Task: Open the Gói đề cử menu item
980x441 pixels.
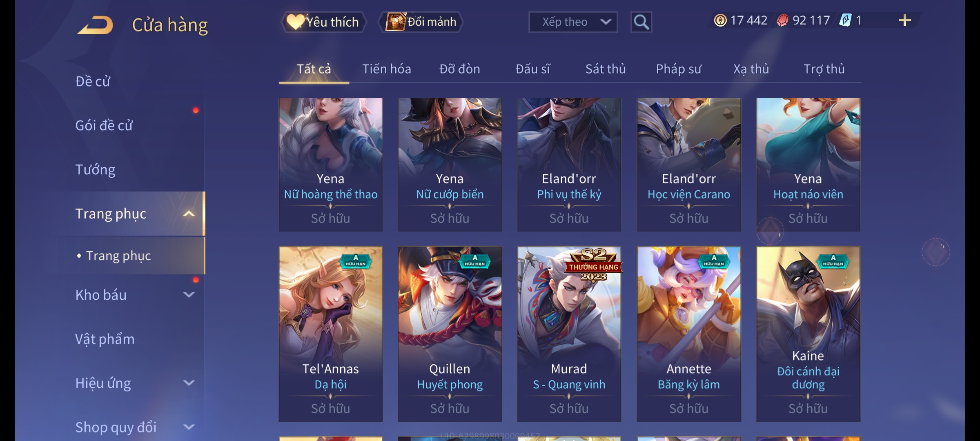Action: click(104, 125)
